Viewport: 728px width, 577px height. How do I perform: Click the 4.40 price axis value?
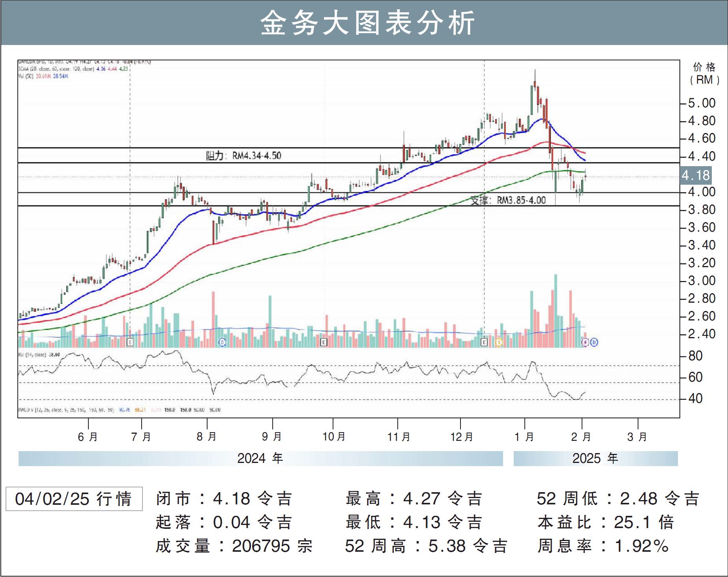point(702,157)
